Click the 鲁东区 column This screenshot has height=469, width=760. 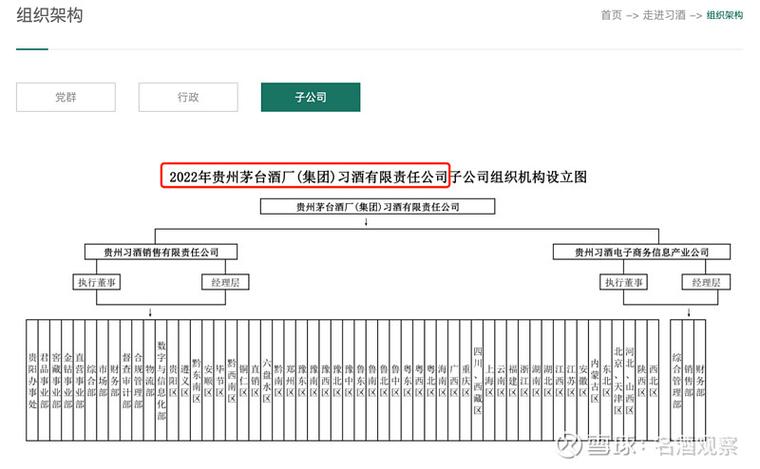click(x=360, y=380)
